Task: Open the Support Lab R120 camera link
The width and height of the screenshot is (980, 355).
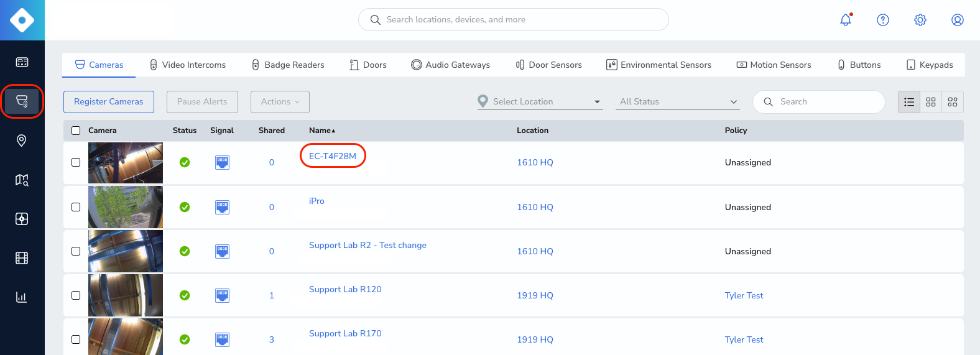Action: point(345,289)
